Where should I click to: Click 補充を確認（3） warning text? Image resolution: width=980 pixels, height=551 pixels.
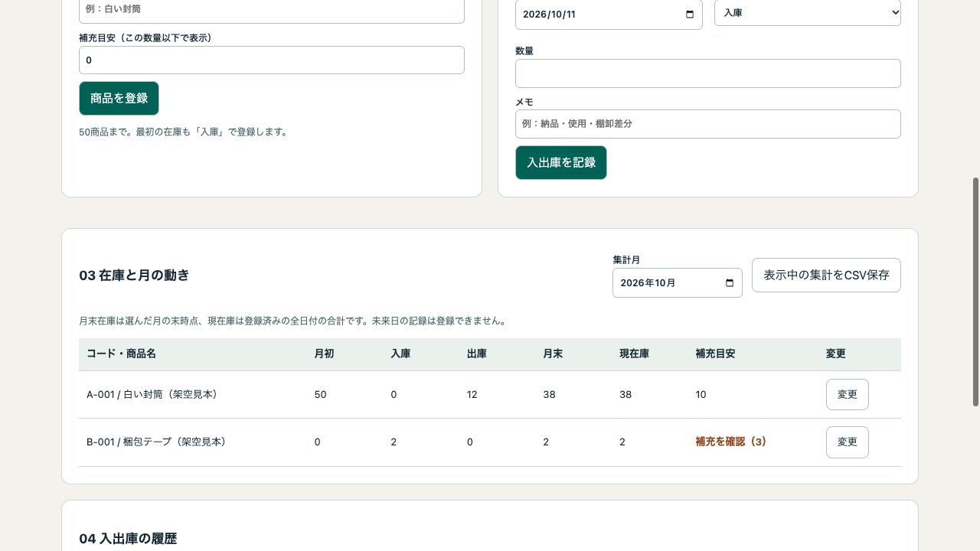731,442
